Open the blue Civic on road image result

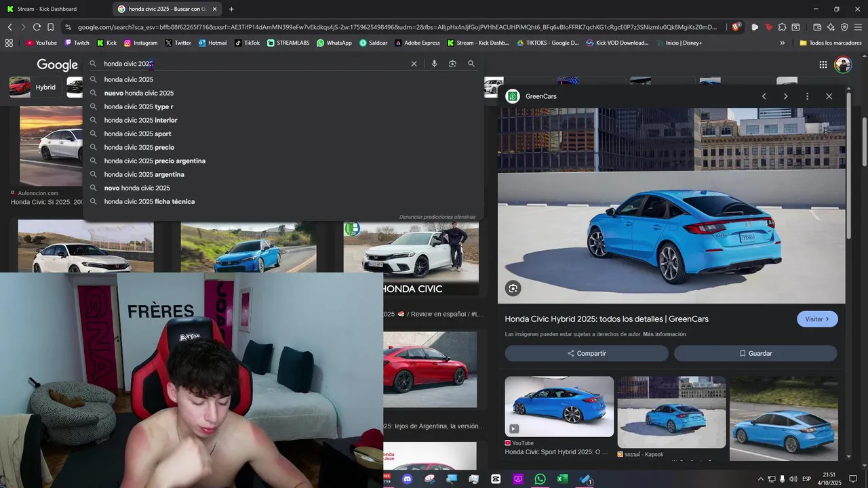(248, 247)
